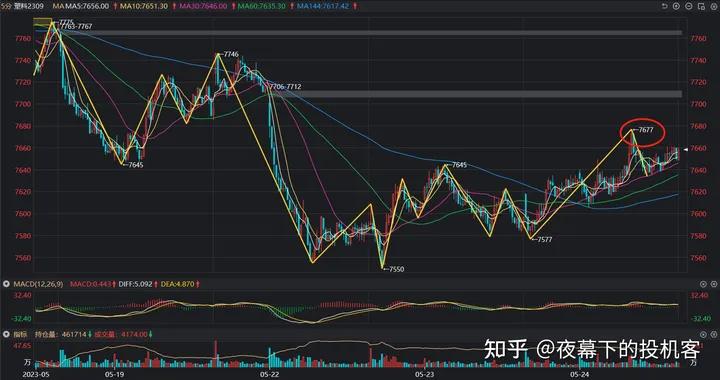Click the 5分 period label

pyautogui.click(x=7, y=6)
